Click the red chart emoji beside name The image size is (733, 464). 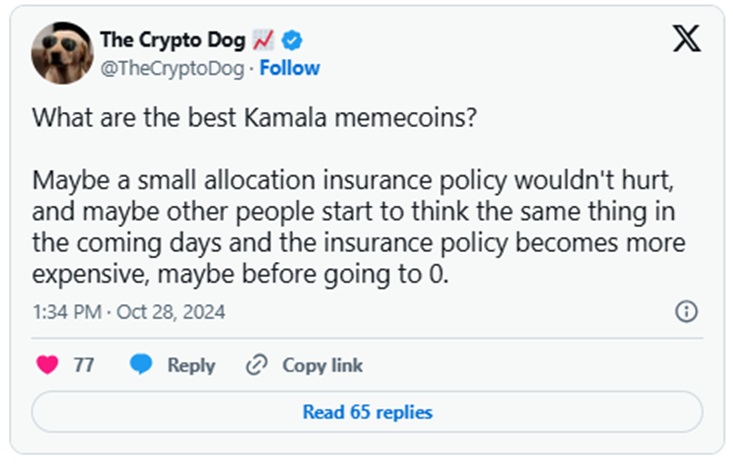pos(262,40)
